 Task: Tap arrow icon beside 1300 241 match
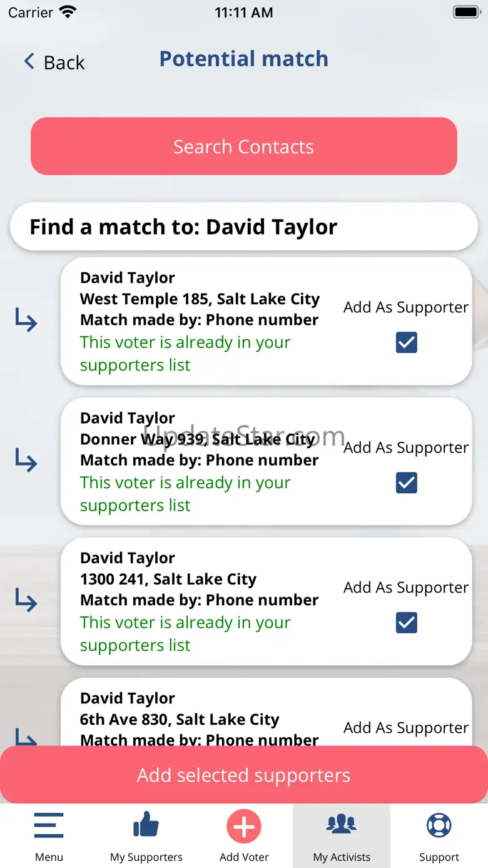26,601
